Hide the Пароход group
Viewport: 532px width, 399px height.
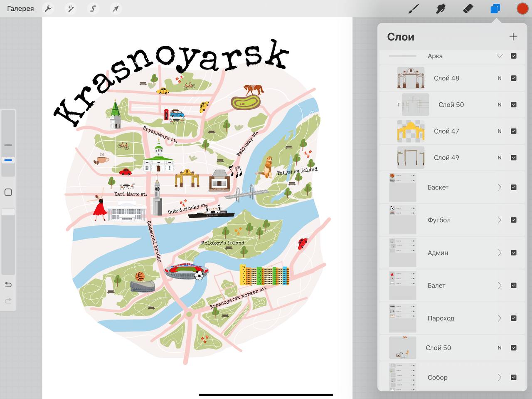pyautogui.click(x=514, y=318)
